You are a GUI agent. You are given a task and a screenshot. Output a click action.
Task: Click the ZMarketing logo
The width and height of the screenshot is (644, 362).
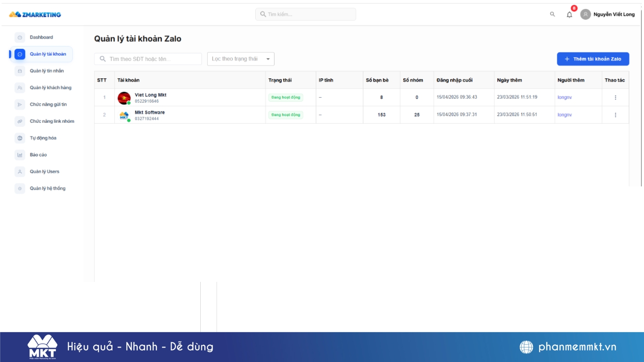click(35, 15)
